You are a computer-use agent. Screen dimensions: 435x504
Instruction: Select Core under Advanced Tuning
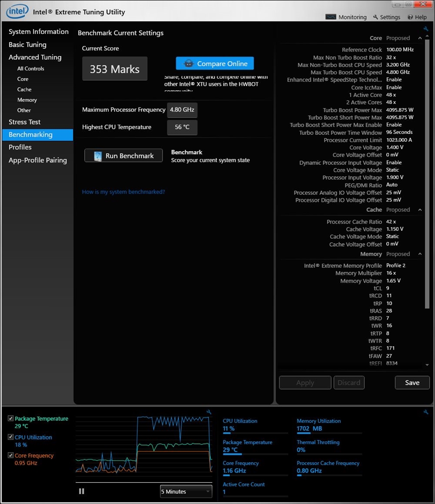[x=23, y=79]
